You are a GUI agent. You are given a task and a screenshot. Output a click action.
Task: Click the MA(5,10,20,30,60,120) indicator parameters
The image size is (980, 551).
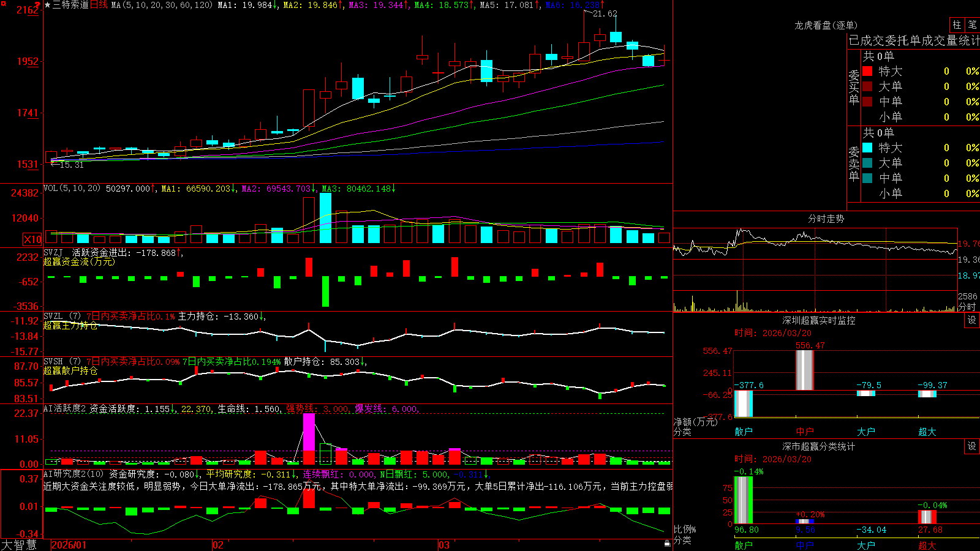162,5
